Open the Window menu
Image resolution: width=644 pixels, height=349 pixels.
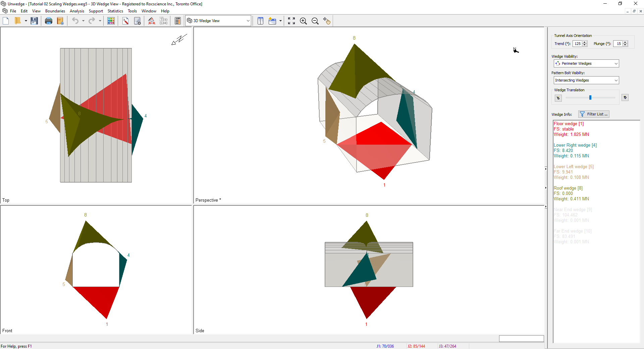pyautogui.click(x=149, y=11)
